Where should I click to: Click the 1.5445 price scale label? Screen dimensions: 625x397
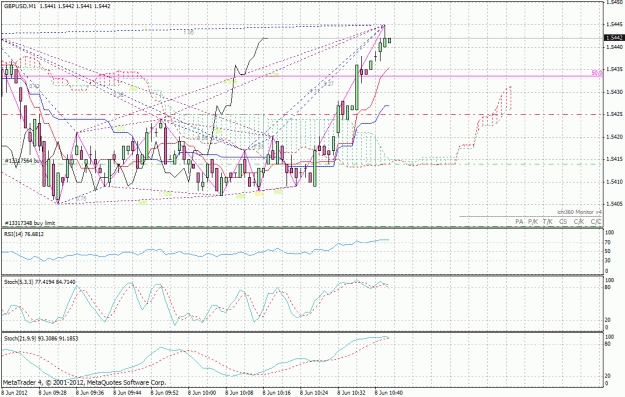tap(614, 24)
